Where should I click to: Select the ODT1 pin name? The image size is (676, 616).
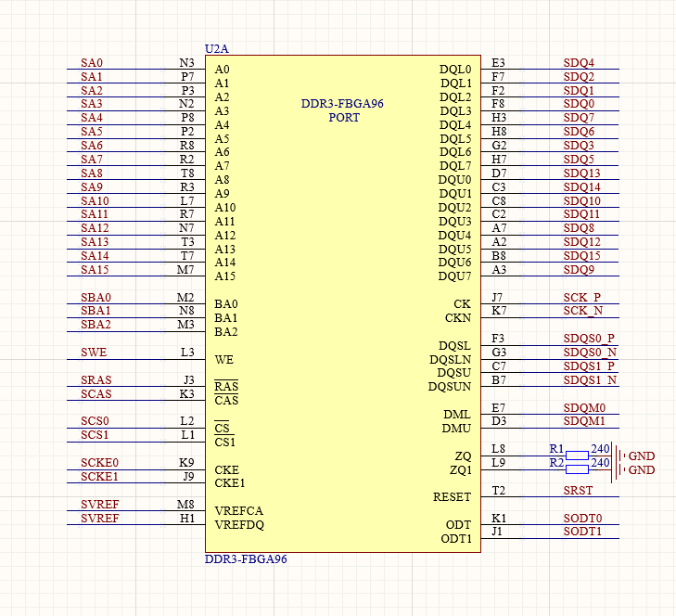coord(456,539)
